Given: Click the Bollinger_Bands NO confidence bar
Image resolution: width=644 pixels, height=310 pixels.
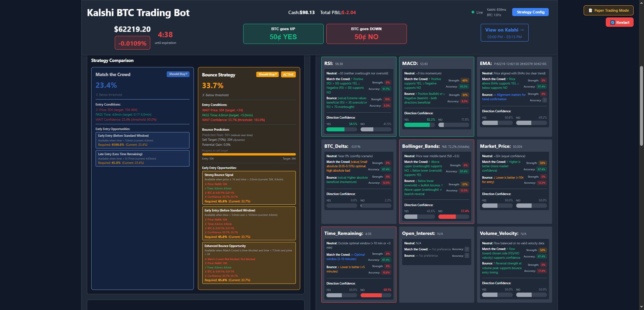Looking at the screenshot, I should [454, 216].
